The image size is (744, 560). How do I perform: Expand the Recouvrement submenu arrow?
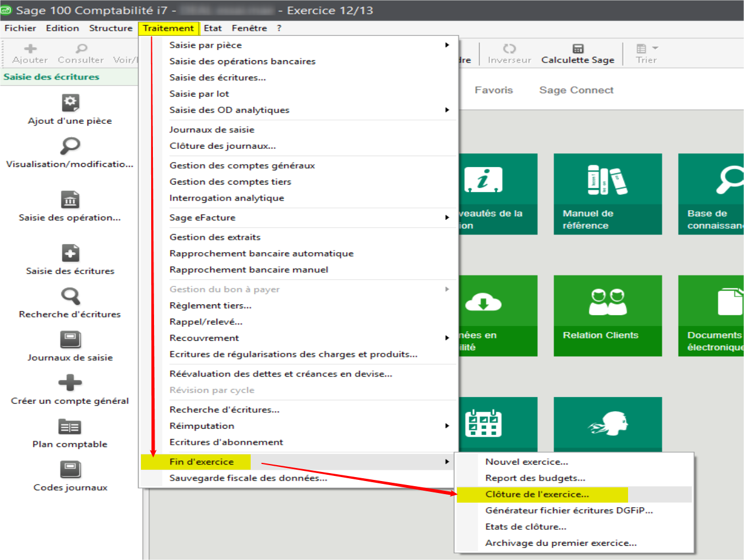[447, 338]
